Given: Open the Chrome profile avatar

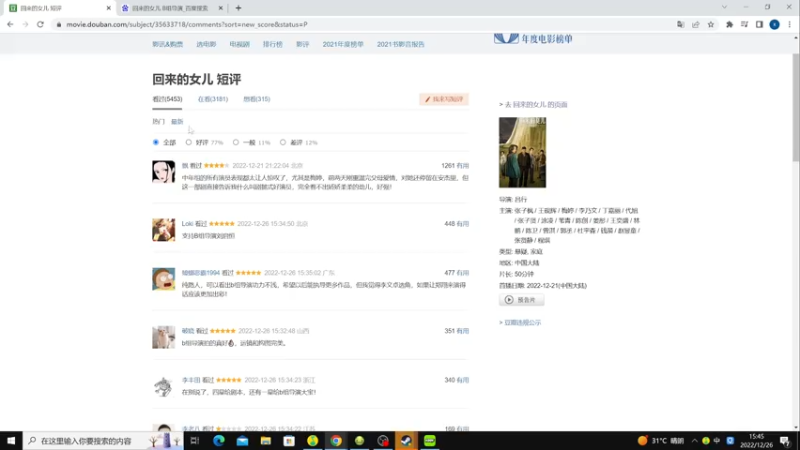Looking at the screenshot, I should 774,24.
